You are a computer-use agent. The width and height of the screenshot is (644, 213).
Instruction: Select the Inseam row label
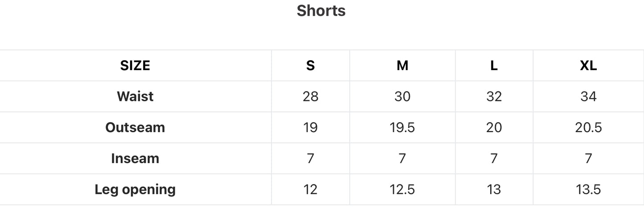[x=135, y=159]
